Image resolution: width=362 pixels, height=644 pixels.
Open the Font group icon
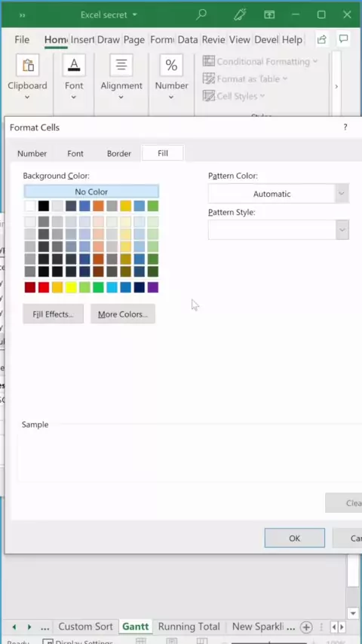tap(74, 66)
